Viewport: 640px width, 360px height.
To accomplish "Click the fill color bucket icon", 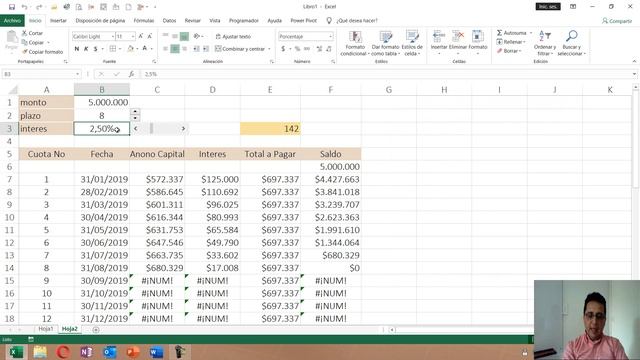I will point(130,49).
